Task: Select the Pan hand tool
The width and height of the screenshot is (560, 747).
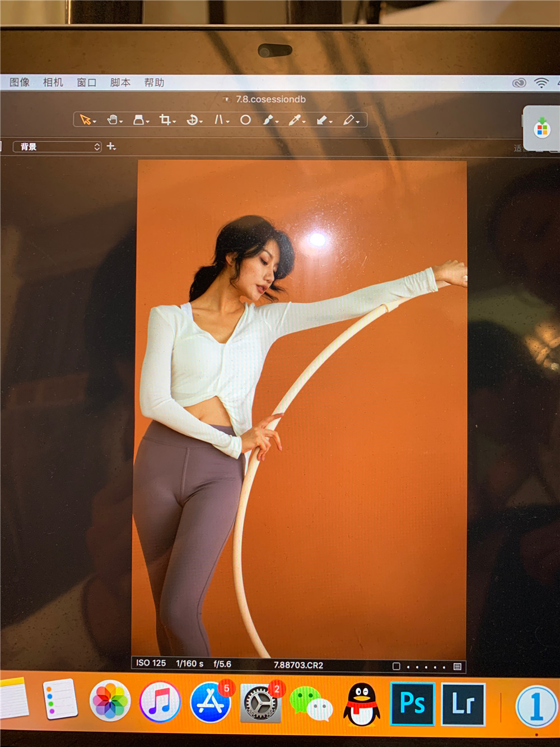Action: [112, 120]
